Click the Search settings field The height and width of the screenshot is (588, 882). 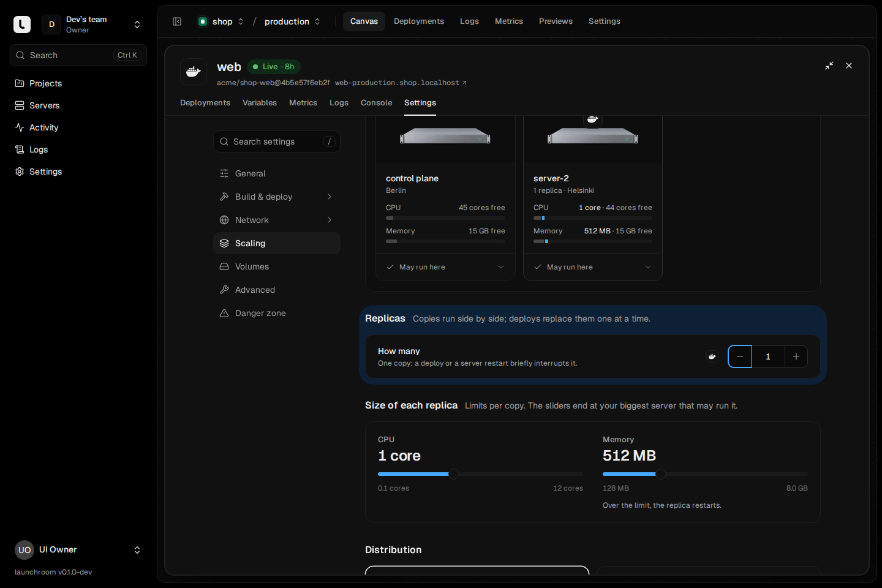coord(277,141)
